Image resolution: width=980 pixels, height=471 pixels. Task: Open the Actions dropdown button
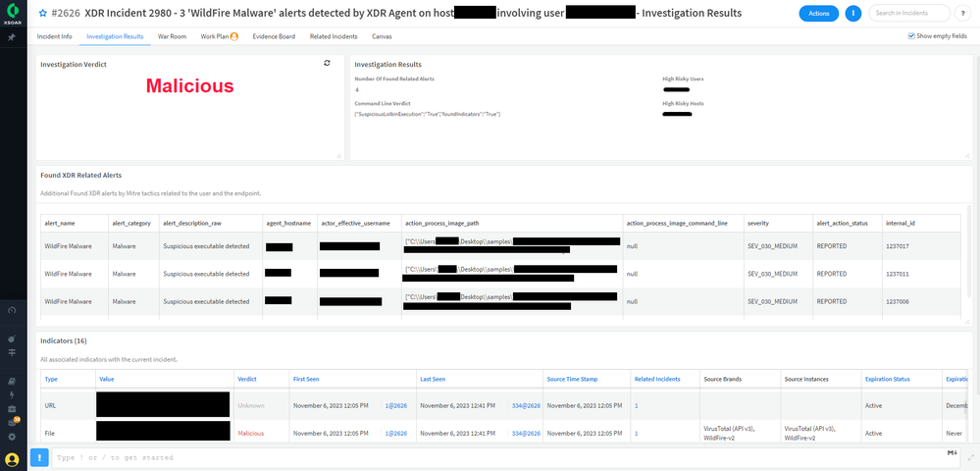click(x=819, y=13)
